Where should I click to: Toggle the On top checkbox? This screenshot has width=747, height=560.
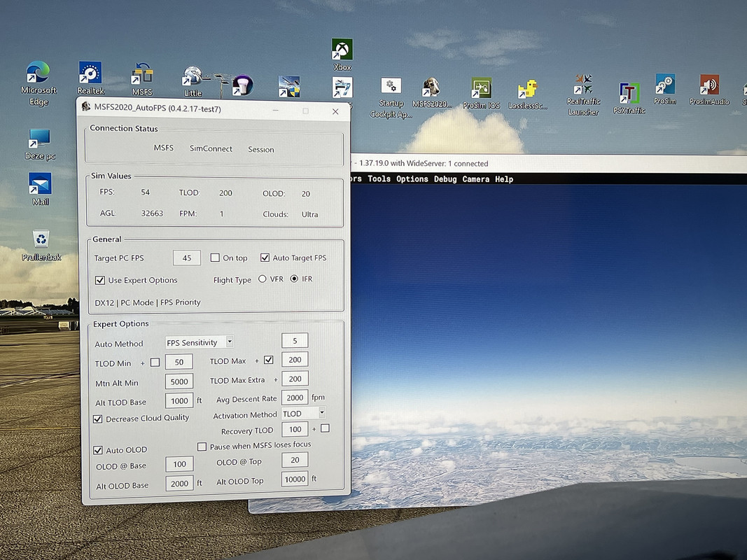(215, 258)
